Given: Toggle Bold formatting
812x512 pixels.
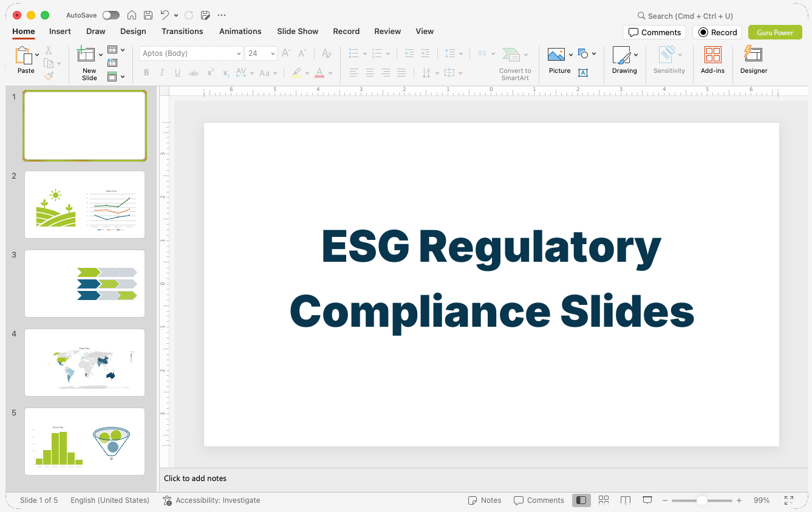Looking at the screenshot, I should click(x=146, y=73).
